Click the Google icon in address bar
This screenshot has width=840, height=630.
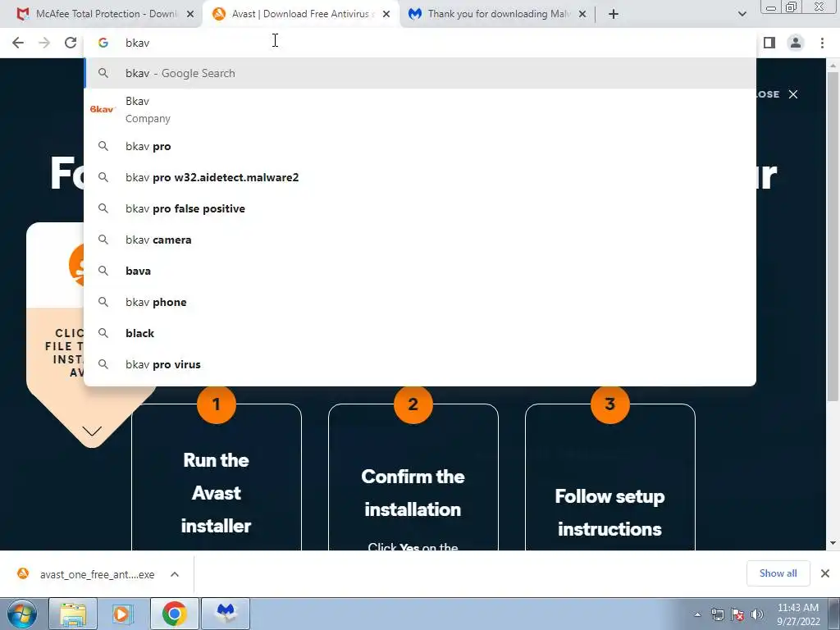pos(103,43)
